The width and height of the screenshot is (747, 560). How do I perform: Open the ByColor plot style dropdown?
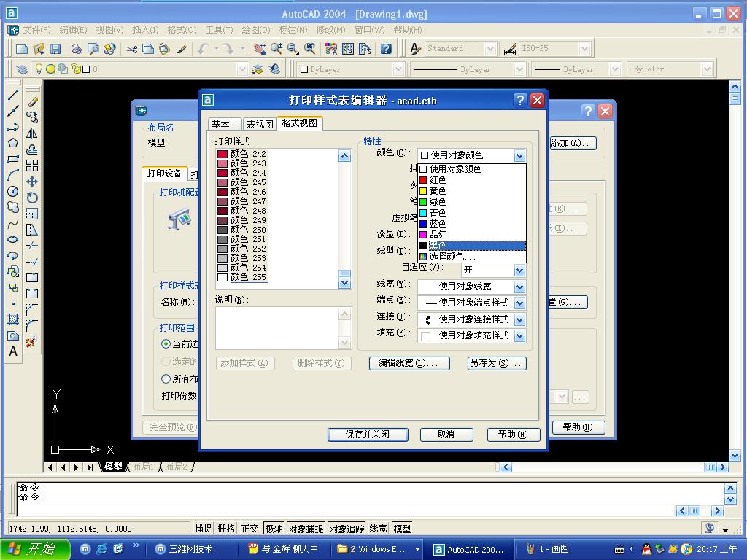pos(707,69)
